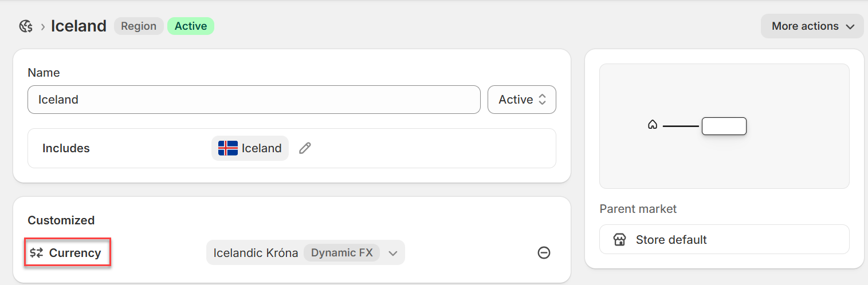
Task: Click the Currency label in Customized section
Action: point(75,253)
